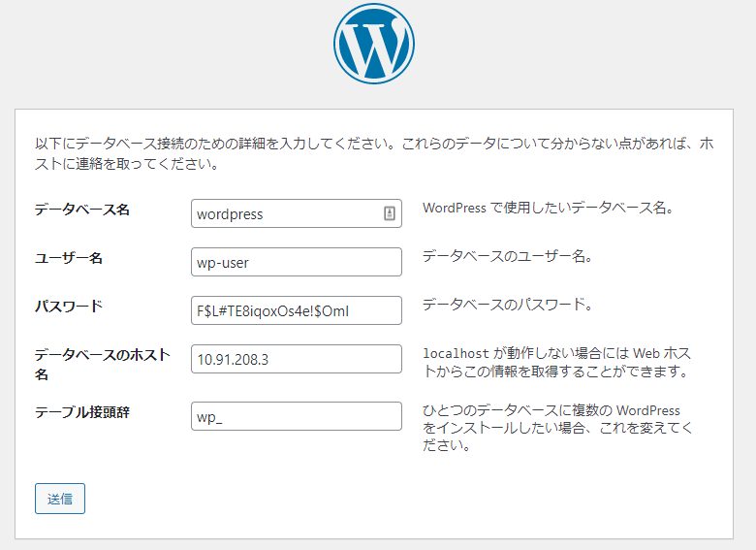Click the description 'WordPress で使用したいデータベース名'
This screenshot has height=550, width=756.
click(x=548, y=208)
